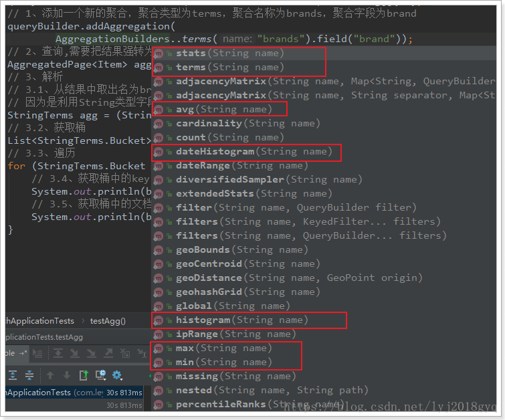The image size is (505, 420).
Task: Select the ApplicationTests.testAgg run tab
Action: (44, 337)
